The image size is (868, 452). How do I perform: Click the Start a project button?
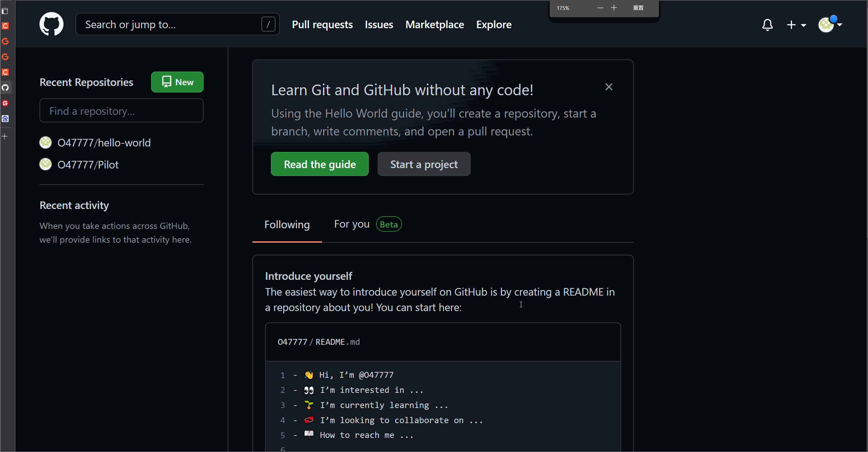point(424,164)
